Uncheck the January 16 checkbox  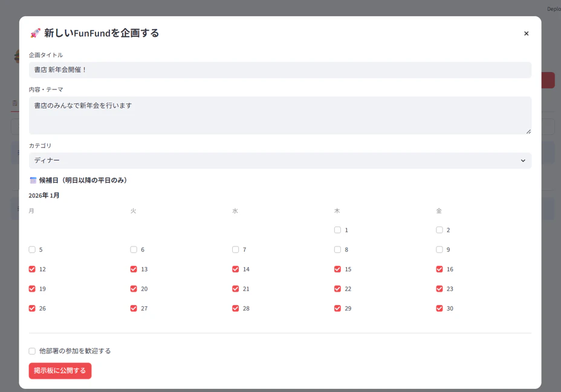click(439, 269)
